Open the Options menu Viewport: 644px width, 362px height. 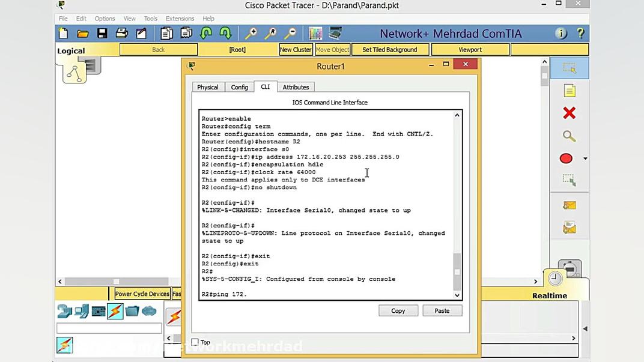pos(105,19)
